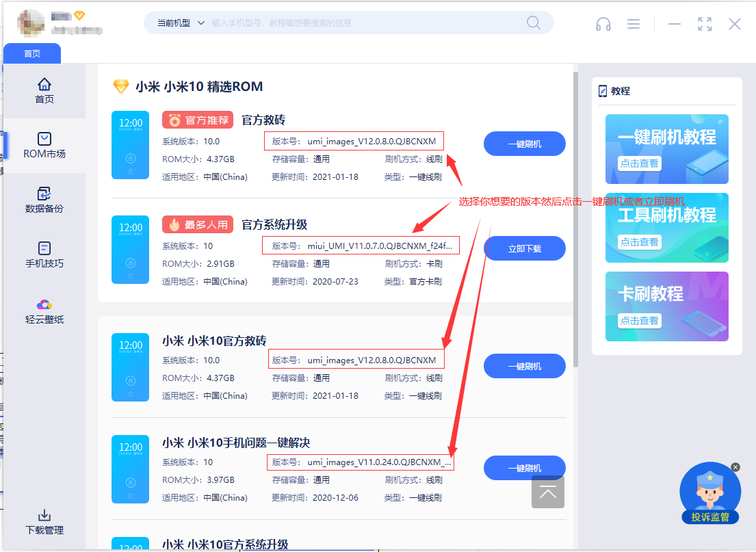Image resolution: width=756 pixels, height=552 pixels.
Task: Open 一键刷机教程 tutorial banner
Action: point(666,148)
